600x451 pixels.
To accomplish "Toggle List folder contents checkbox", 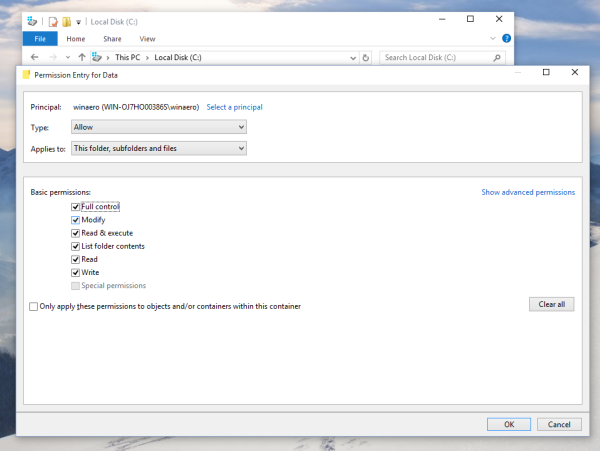I will 75,246.
